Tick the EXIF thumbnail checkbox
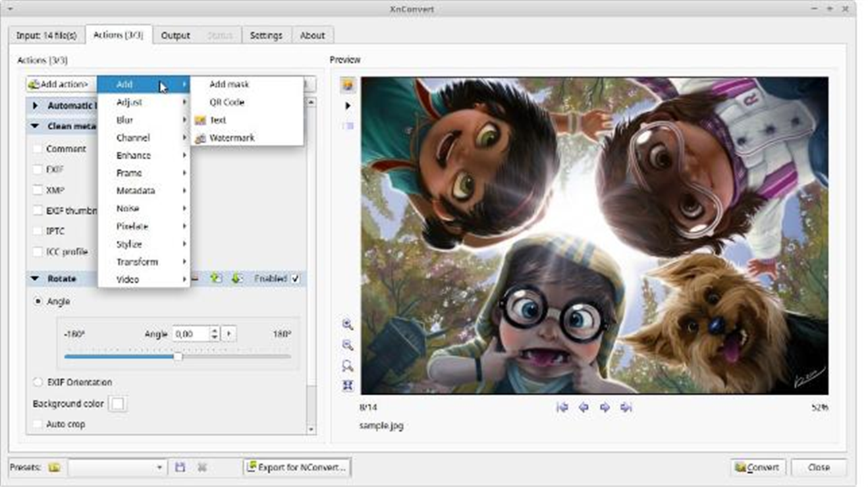Viewport: 868px width, 487px height. [x=38, y=210]
